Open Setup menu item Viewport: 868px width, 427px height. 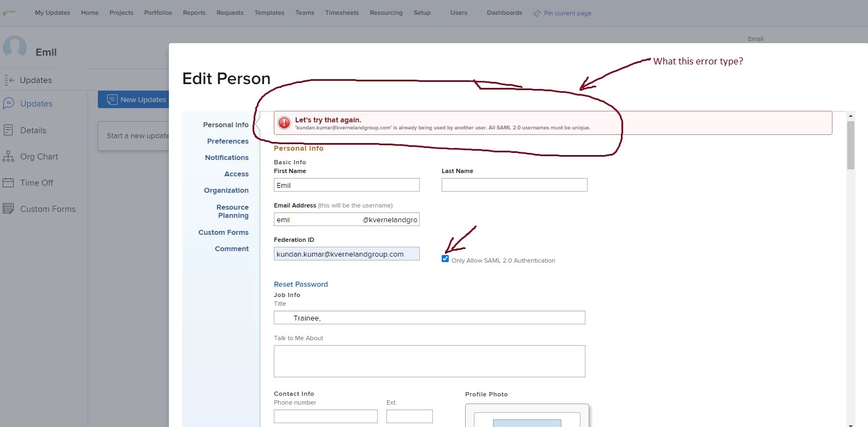[x=422, y=13]
